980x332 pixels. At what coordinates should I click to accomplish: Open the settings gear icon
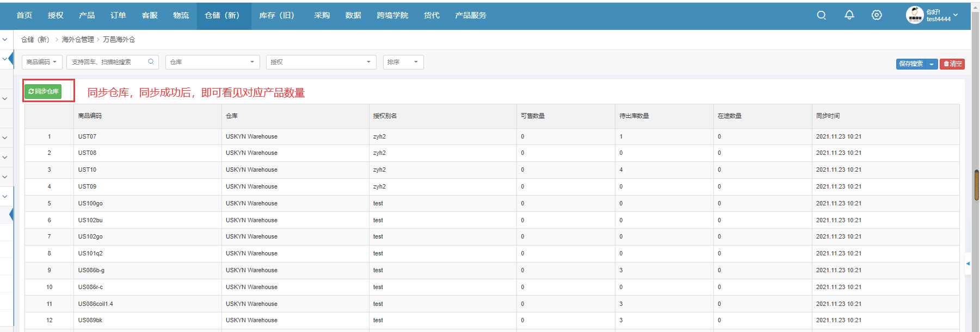coord(877,15)
